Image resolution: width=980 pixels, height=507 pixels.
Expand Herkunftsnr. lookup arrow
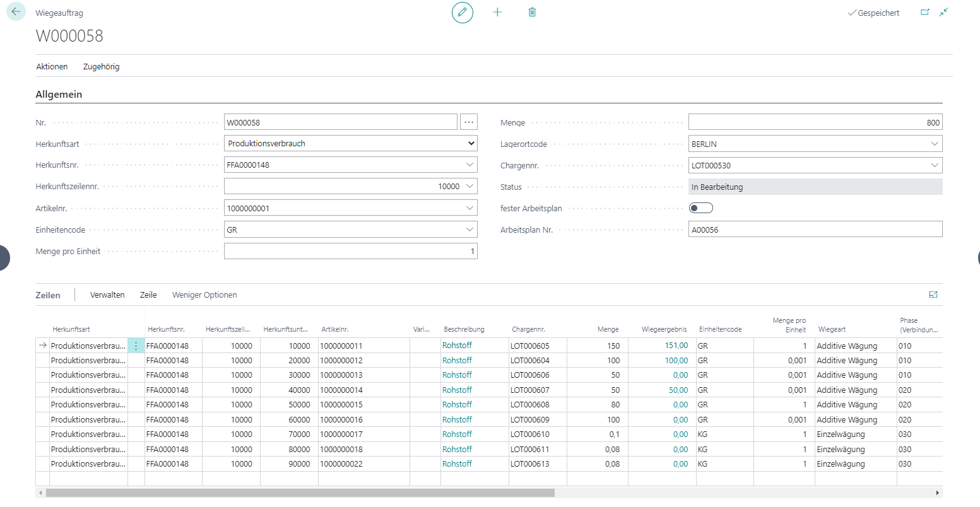click(469, 165)
